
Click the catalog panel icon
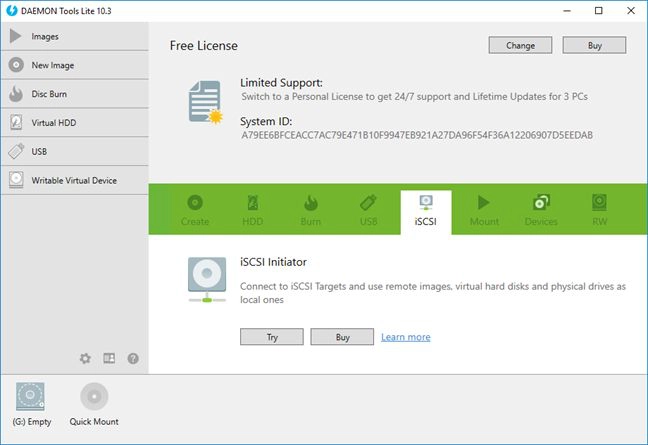coord(109,358)
